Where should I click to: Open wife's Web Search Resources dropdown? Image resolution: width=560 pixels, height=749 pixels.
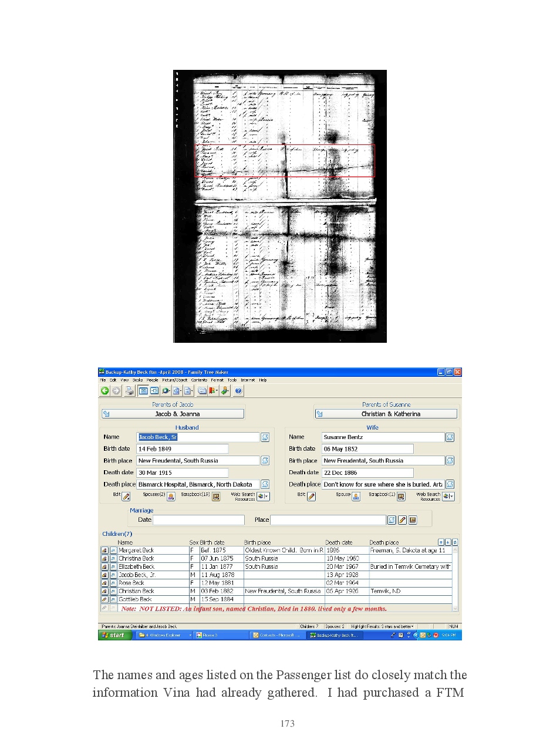click(x=448, y=497)
